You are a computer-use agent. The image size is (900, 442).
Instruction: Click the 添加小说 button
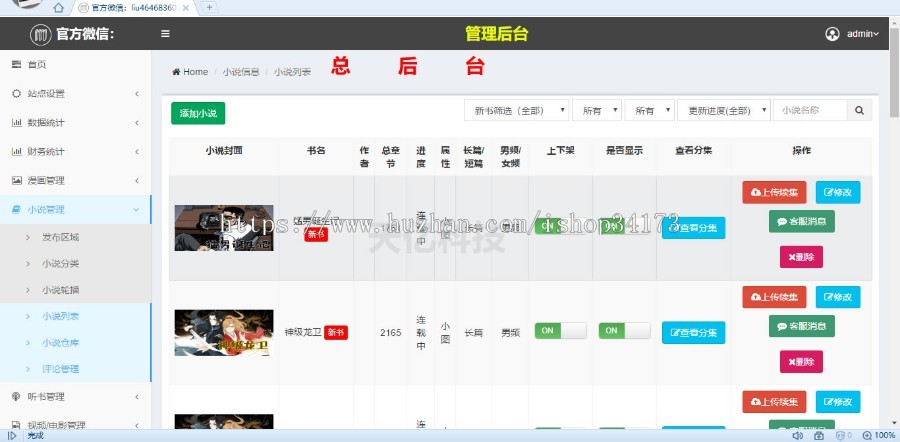pos(198,113)
